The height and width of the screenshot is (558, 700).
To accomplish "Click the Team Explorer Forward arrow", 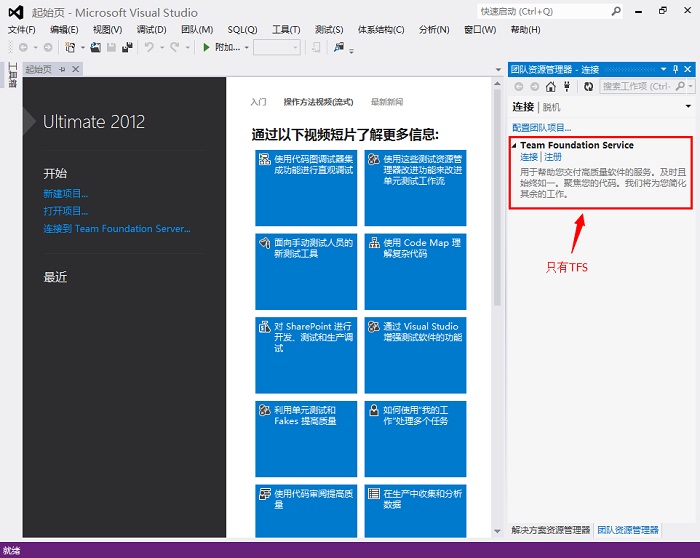I will tap(534, 86).
